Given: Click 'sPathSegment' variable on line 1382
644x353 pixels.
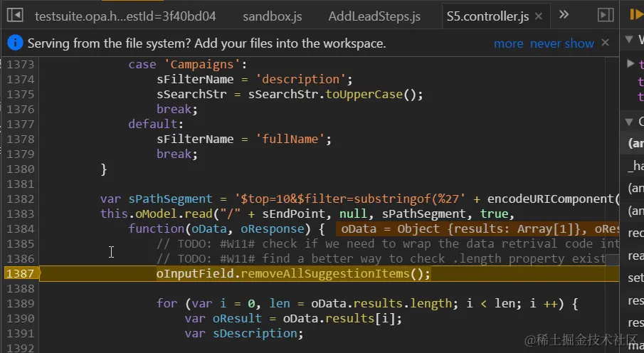Looking at the screenshot, I should pos(170,199).
